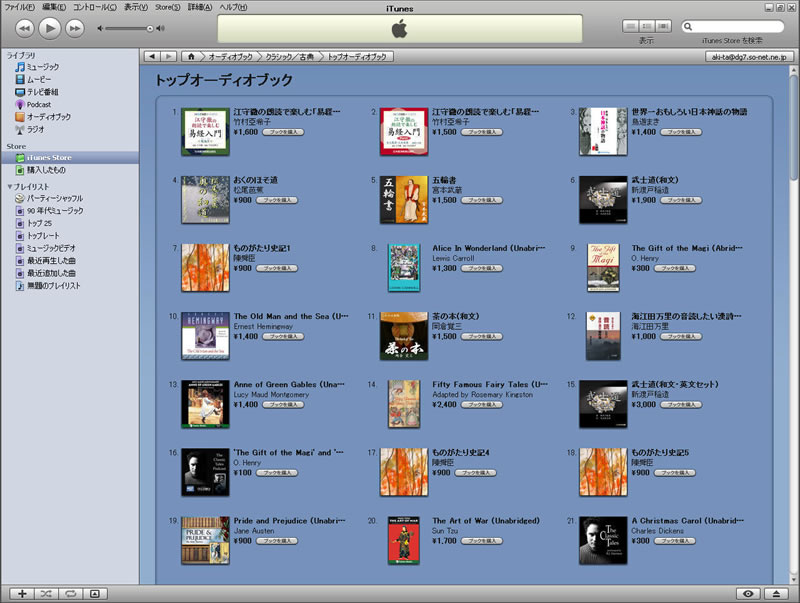Show or hide the artwork viewer button
800x603 pixels.
95,594
